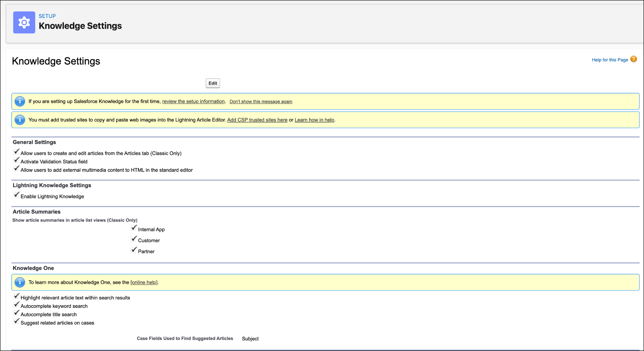Open 'review the setup information' link
Screen dimensions: 644x351
(193, 101)
